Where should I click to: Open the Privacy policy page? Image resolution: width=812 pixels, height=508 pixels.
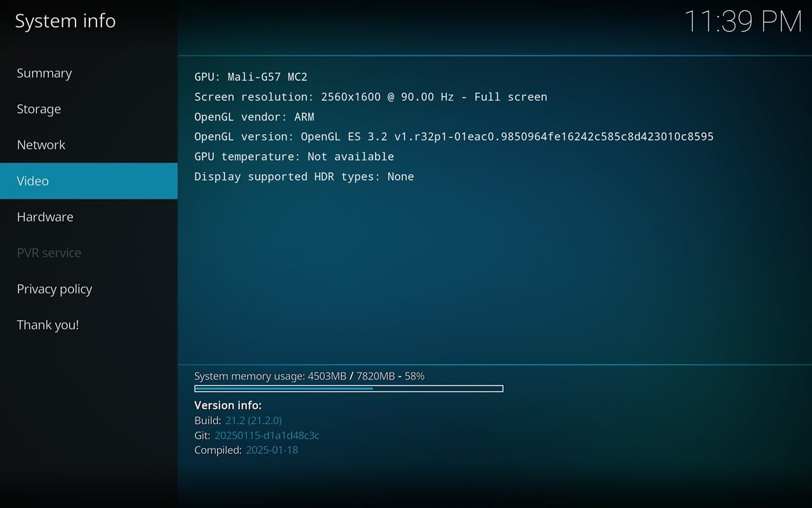[55, 289]
